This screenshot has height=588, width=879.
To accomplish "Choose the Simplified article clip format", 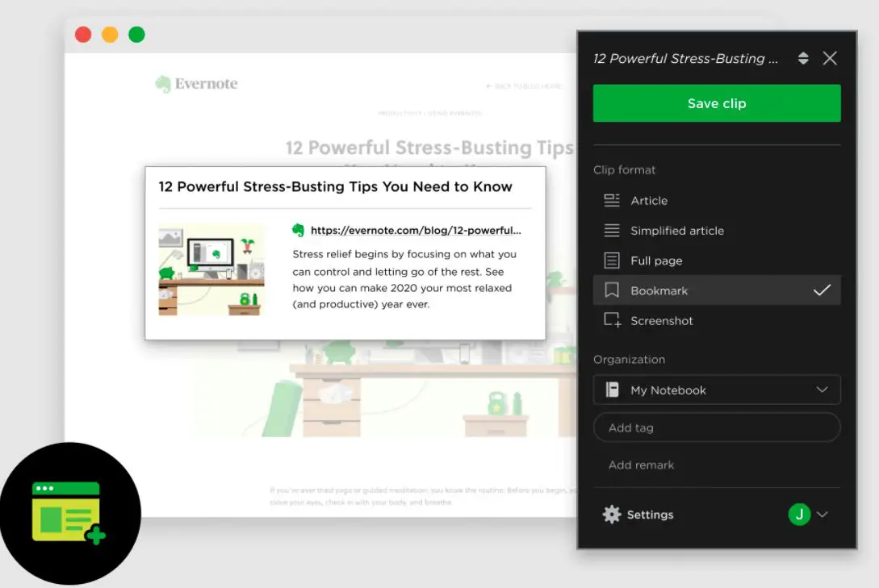I will 717,230.
